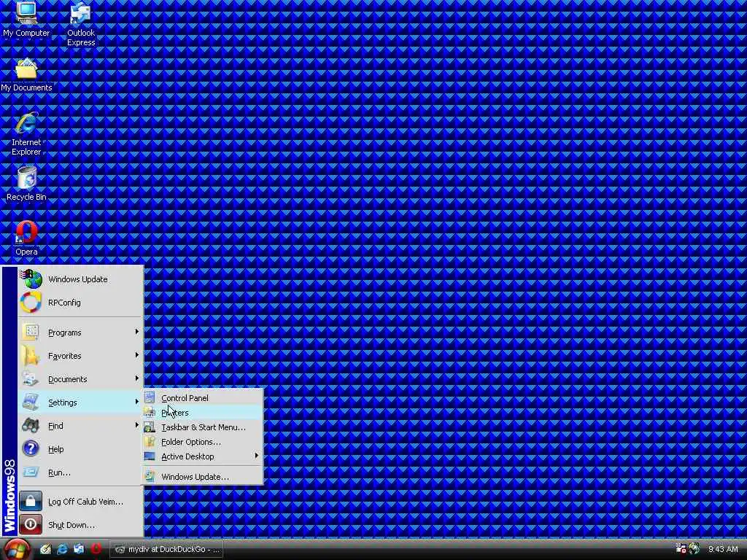Open the Run... dialog
747x560 pixels.
80,472
